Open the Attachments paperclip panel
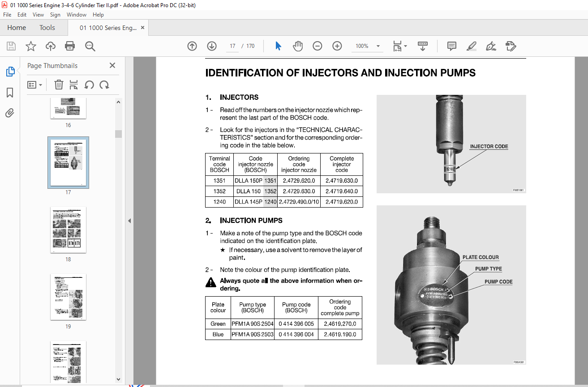 [10, 113]
